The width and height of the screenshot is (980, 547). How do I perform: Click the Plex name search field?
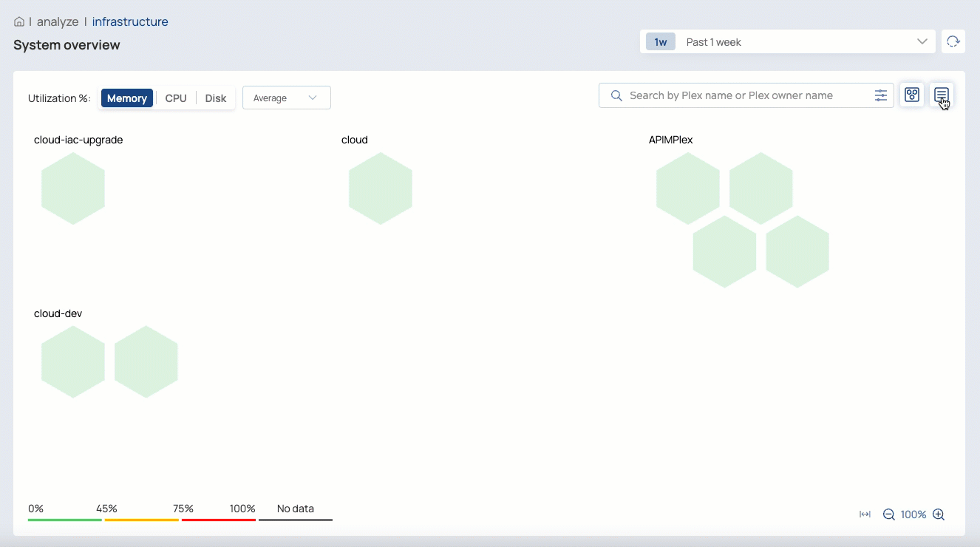coord(739,95)
